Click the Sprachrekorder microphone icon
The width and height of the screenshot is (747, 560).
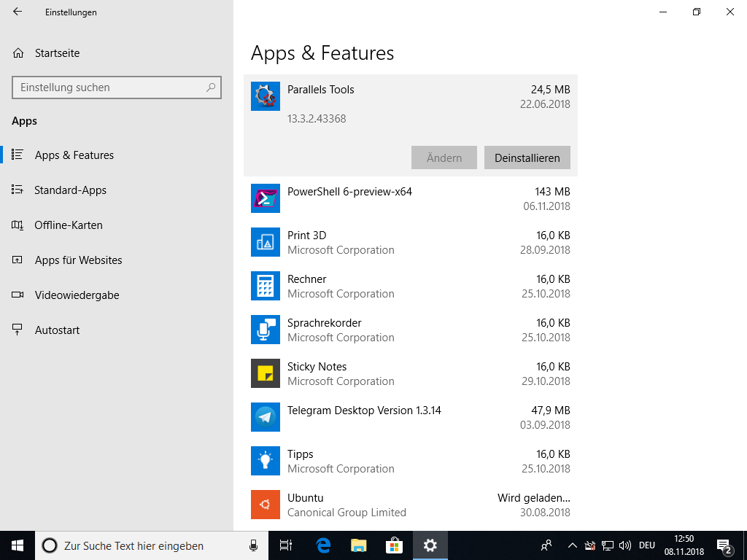(265, 330)
